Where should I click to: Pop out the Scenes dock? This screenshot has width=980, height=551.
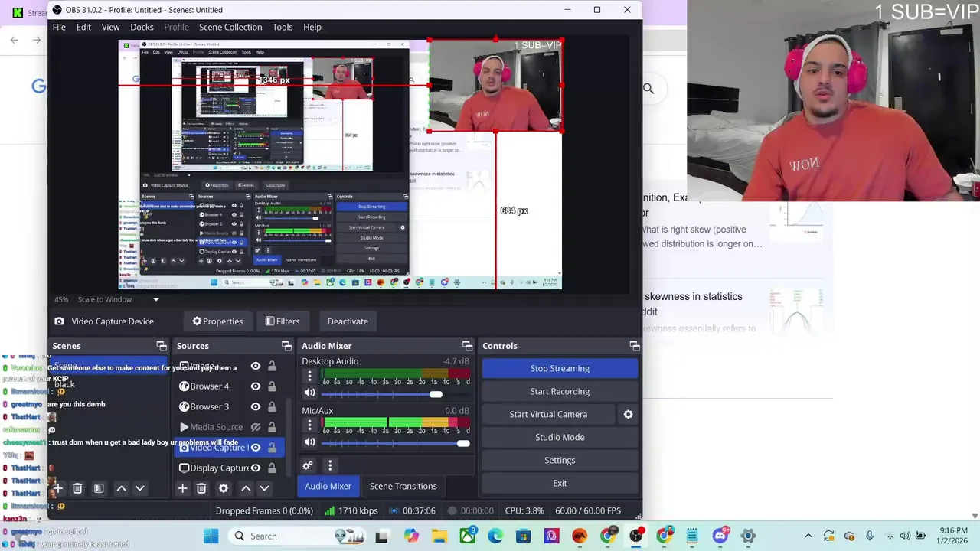pyautogui.click(x=162, y=346)
